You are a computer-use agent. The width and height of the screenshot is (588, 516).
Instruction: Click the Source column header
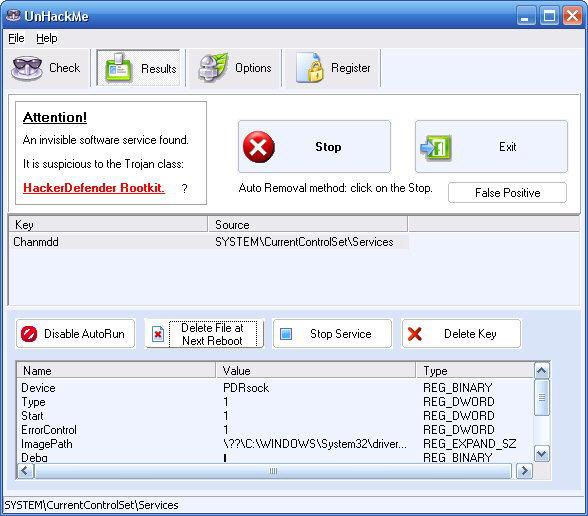308,224
